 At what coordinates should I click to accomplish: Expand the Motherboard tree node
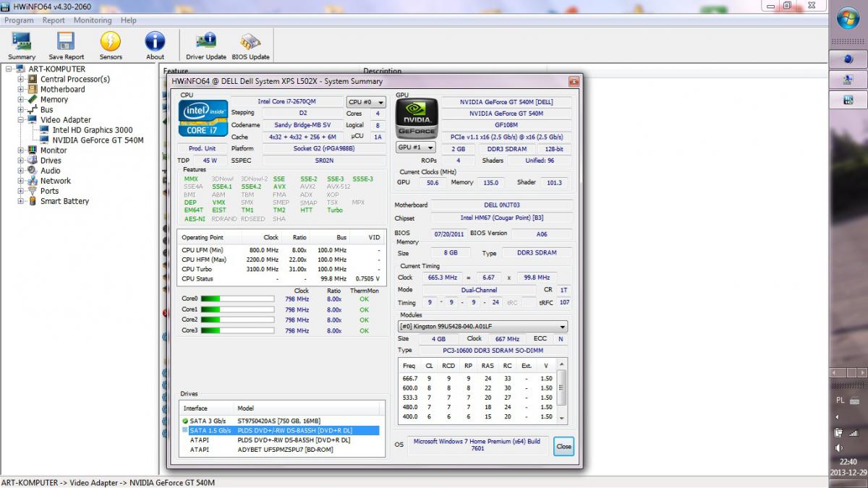pos(21,90)
